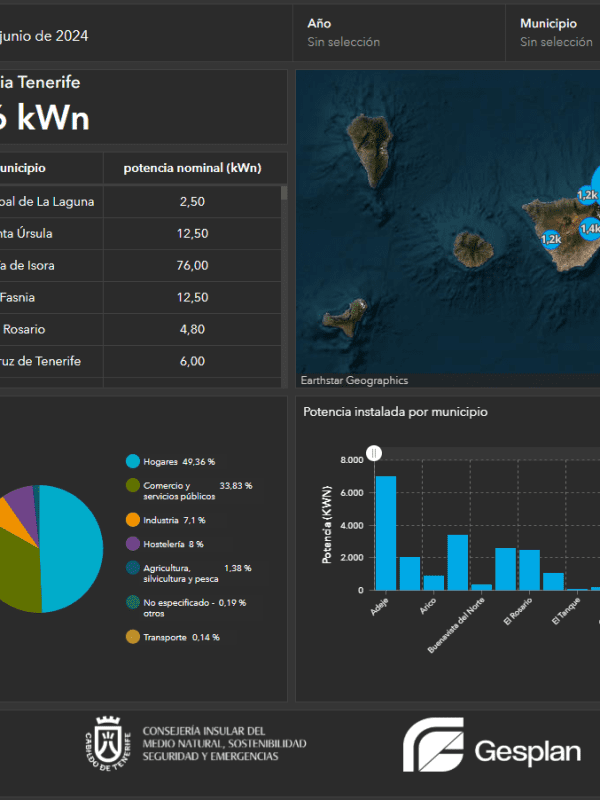Click the Transporte legend swatch
The height and width of the screenshot is (800, 600).
coord(133,637)
